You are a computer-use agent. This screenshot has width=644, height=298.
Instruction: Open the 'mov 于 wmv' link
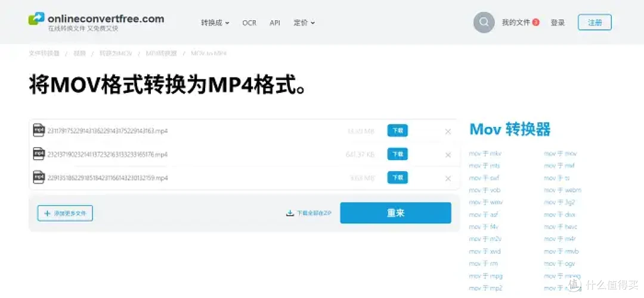(485, 203)
